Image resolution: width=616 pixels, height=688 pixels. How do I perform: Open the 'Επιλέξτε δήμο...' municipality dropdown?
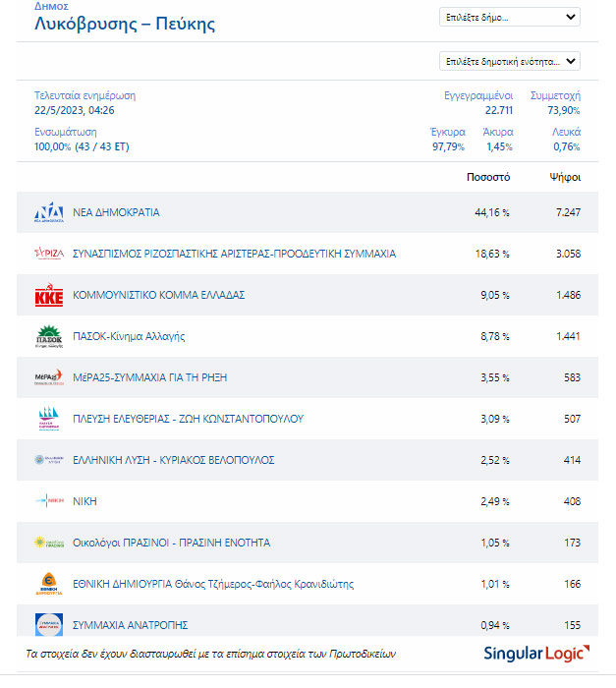(509, 17)
